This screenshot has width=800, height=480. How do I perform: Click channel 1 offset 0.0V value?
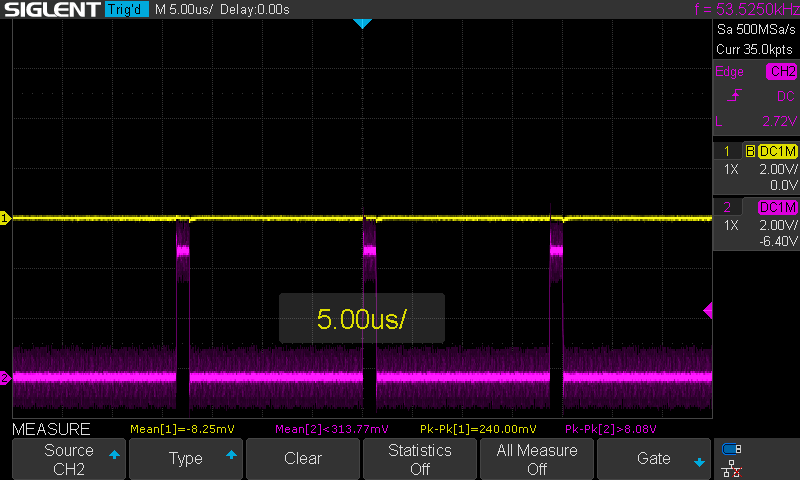[x=783, y=185]
